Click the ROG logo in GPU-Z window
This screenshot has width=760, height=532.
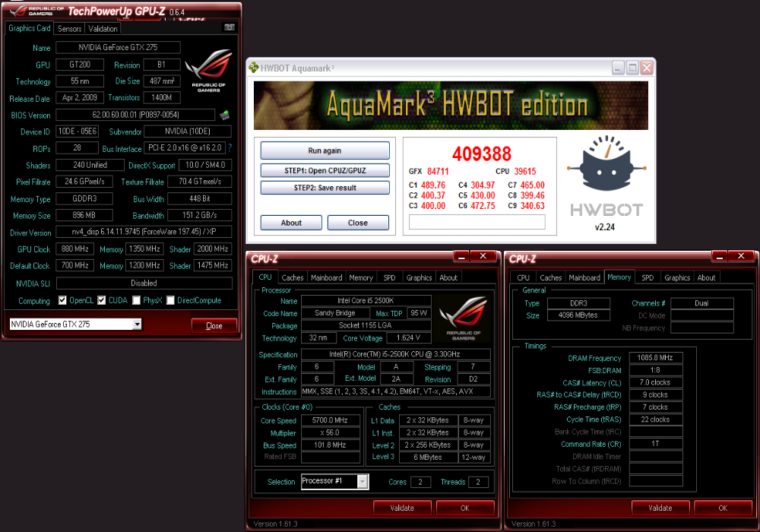208,70
